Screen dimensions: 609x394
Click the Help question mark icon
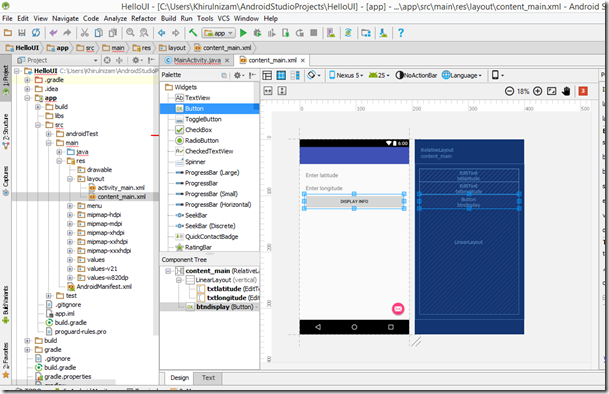(x=401, y=33)
